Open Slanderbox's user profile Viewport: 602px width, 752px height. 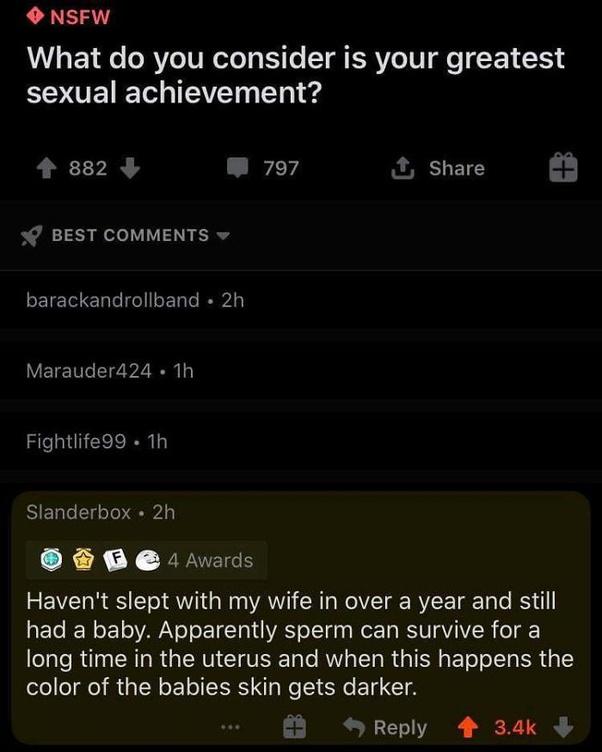[x=78, y=512]
